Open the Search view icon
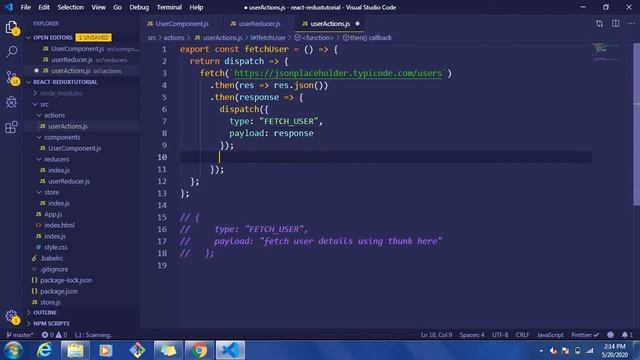Image resolution: width=640 pixels, height=360 pixels. [x=12, y=51]
